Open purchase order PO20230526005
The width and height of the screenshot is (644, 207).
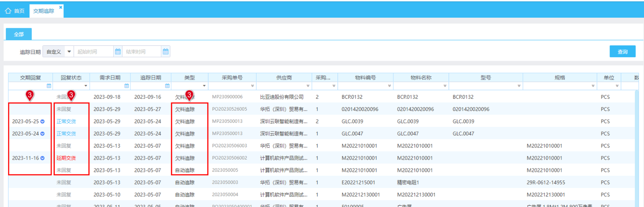coord(230,109)
